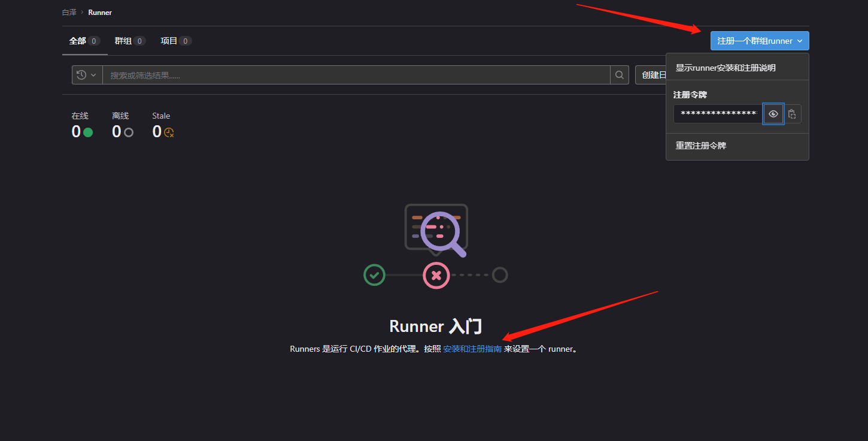Open the 创建日 sort dropdown
The height and width of the screenshot is (441, 868).
point(651,75)
